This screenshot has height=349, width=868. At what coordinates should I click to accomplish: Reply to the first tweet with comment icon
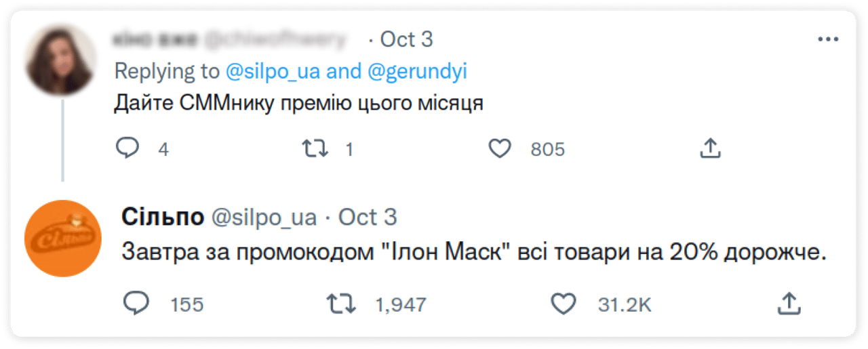tap(127, 148)
